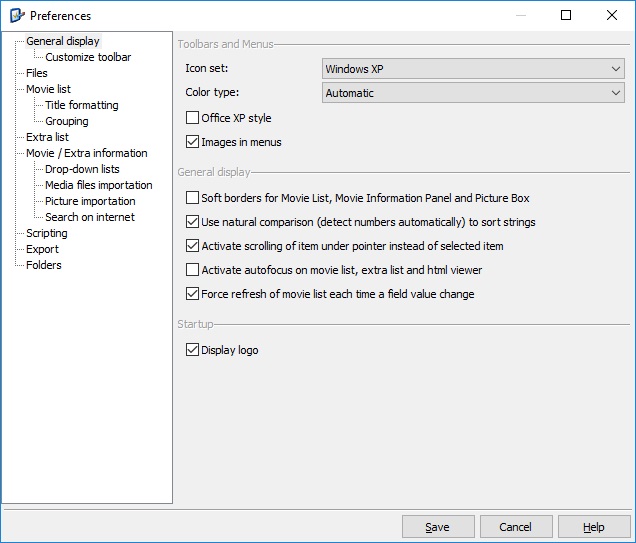
Task: Go to the Scripting preferences section
Action: click(x=47, y=233)
